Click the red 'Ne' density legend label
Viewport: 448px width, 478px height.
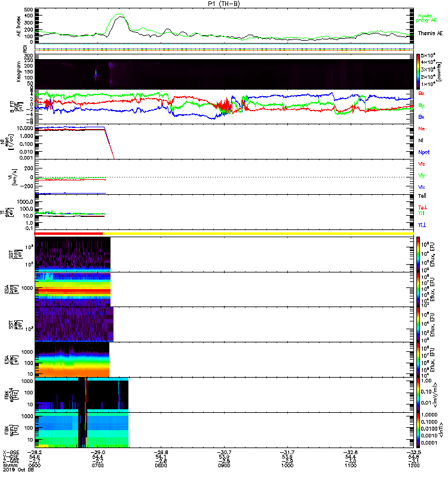point(422,128)
